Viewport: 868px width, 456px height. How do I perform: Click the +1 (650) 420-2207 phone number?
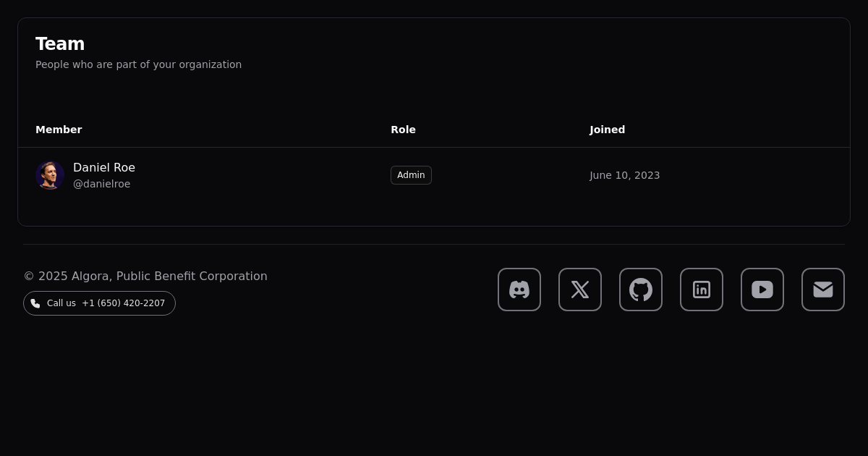[123, 303]
